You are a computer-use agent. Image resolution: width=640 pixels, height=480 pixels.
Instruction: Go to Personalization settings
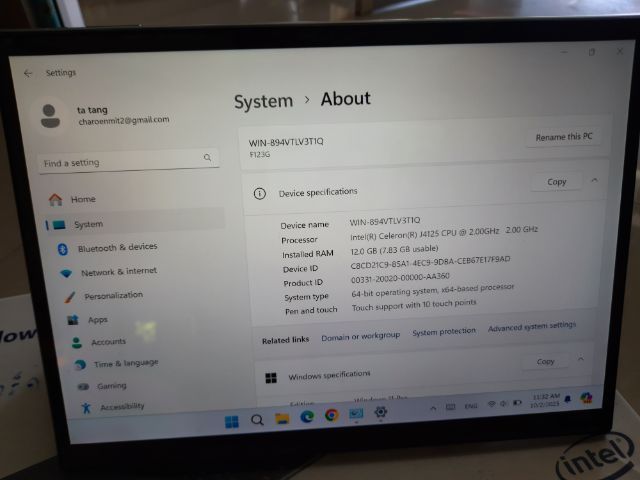tap(113, 295)
